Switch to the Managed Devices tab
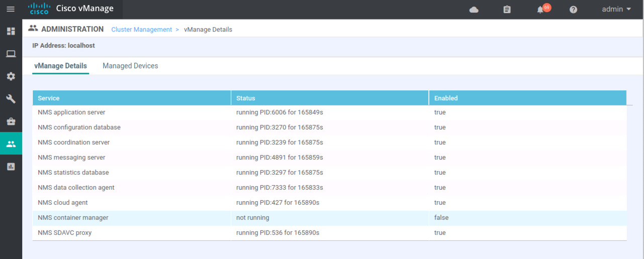The height and width of the screenshot is (259, 644). pos(130,66)
